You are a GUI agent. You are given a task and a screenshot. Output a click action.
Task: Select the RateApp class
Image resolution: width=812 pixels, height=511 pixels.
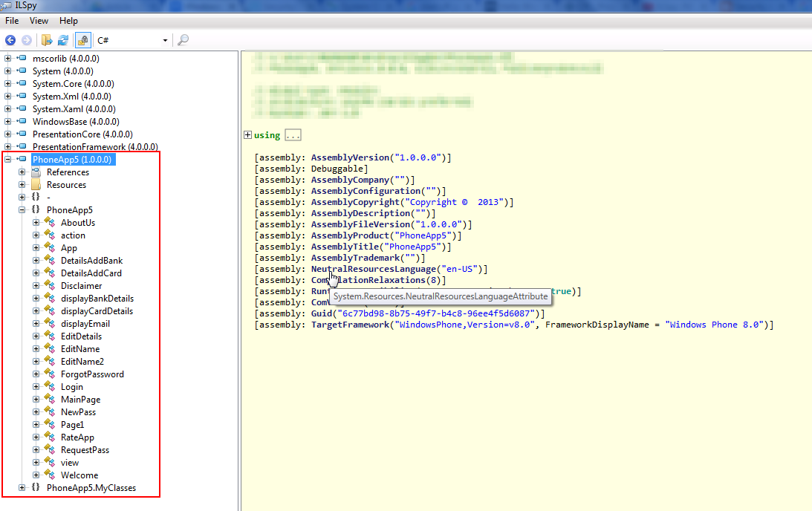pyautogui.click(x=77, y=437)
